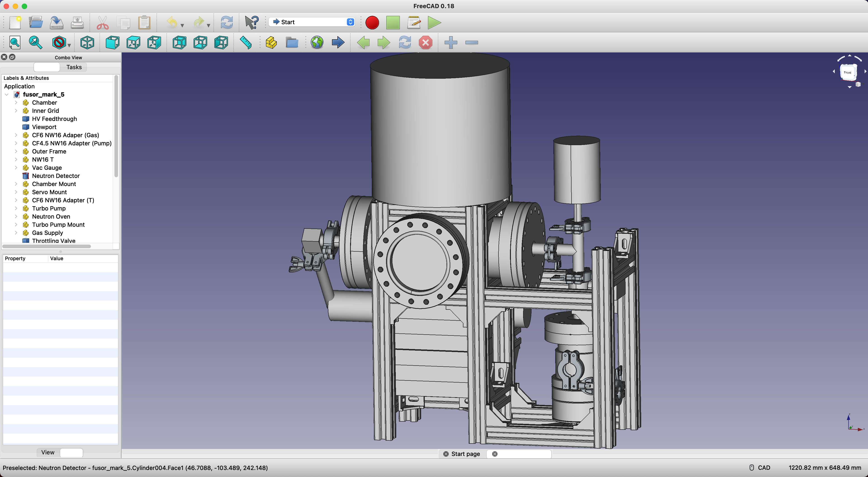Set bottom view
Image resolution: width=868 pixels, height=477 pixels.
[x=200, y=43]
